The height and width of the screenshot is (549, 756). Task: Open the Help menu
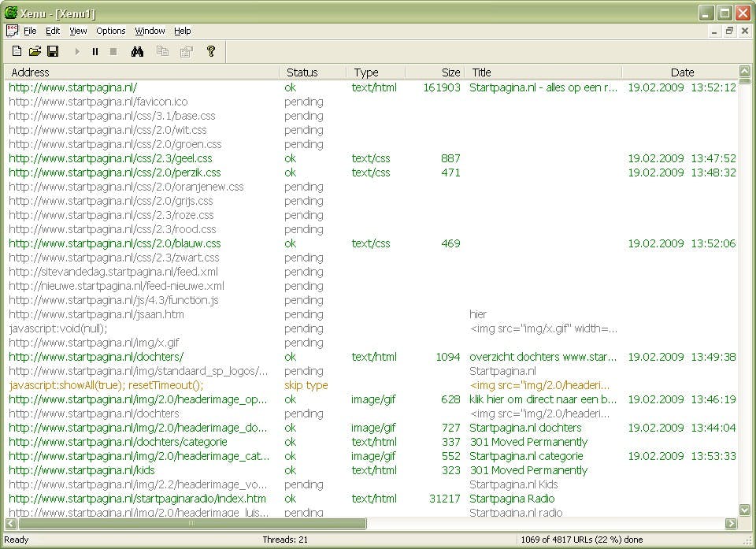point(182,31)
